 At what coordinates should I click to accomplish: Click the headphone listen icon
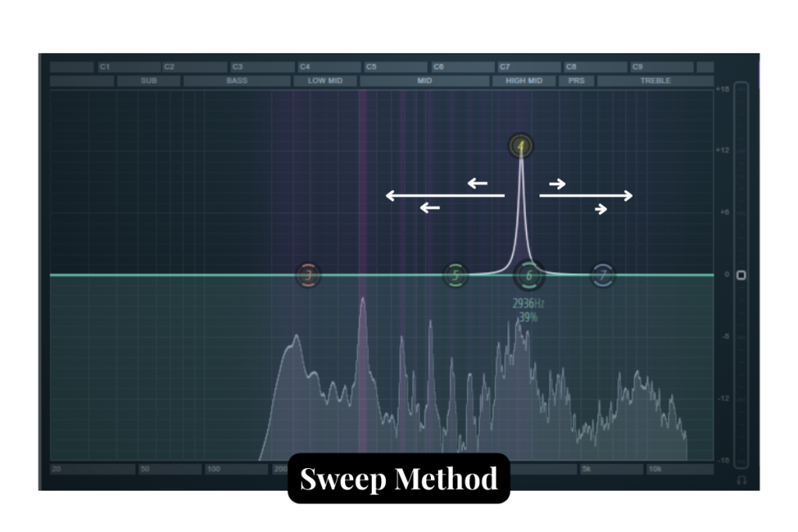pyautogui.click(x=742, y=480)
